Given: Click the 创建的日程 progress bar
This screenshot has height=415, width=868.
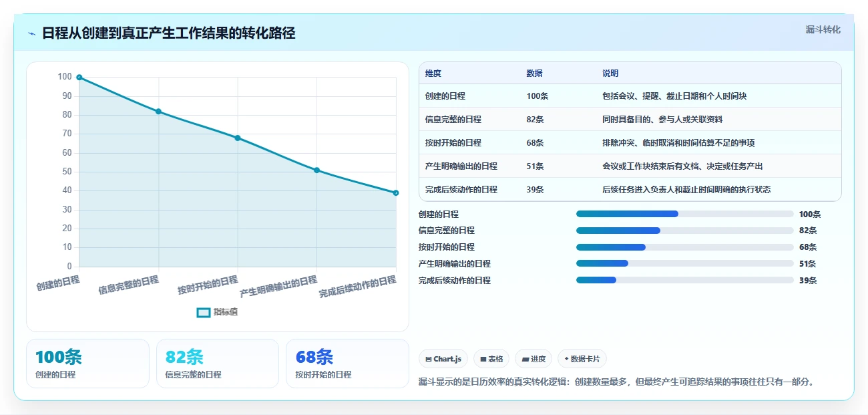Looking at the screenshot, I should tap(684, 215).
